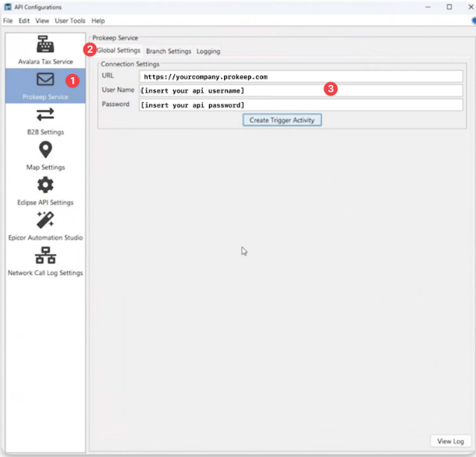
Task: Open the User Tools menu
Action: point(70,21)
